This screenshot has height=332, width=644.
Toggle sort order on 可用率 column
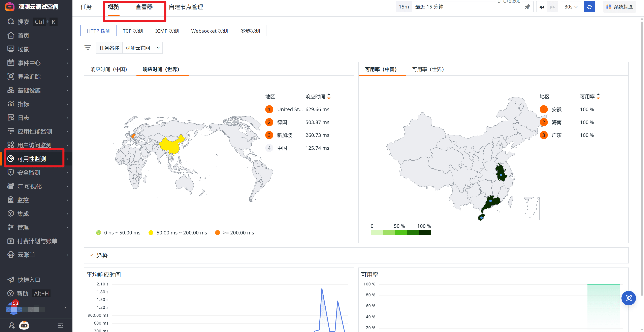[598, 96]
